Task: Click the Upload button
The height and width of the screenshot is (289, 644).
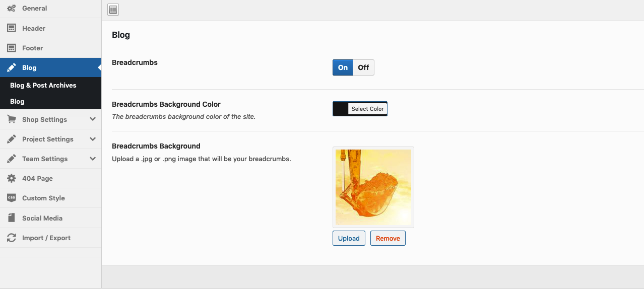Action: [349, 238]
